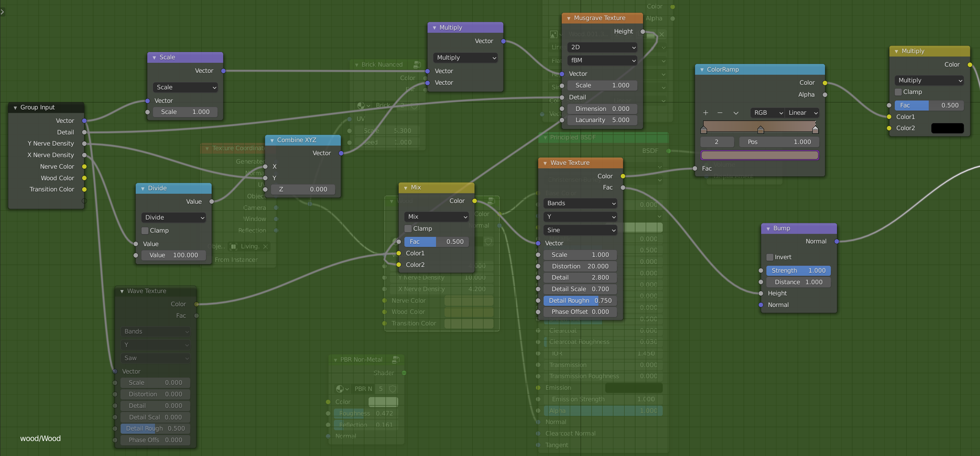
Task: Click the empty Group Input socket
Action: coord(84,201)
